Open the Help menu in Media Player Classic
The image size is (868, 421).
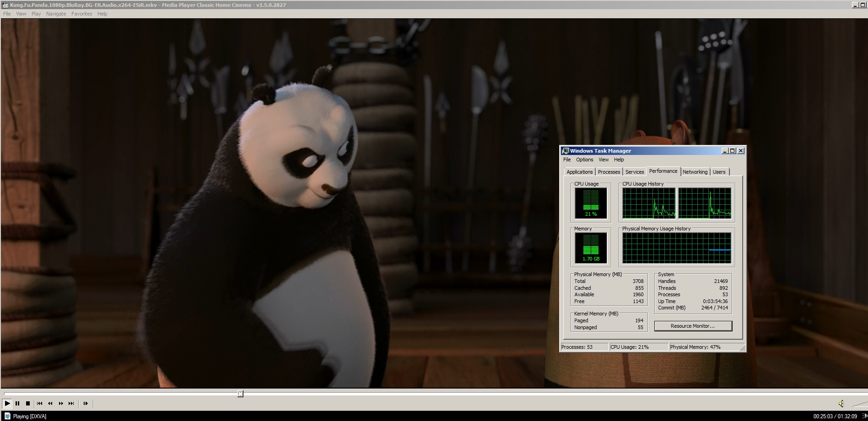pyautogui.click(x=102, y=14)
